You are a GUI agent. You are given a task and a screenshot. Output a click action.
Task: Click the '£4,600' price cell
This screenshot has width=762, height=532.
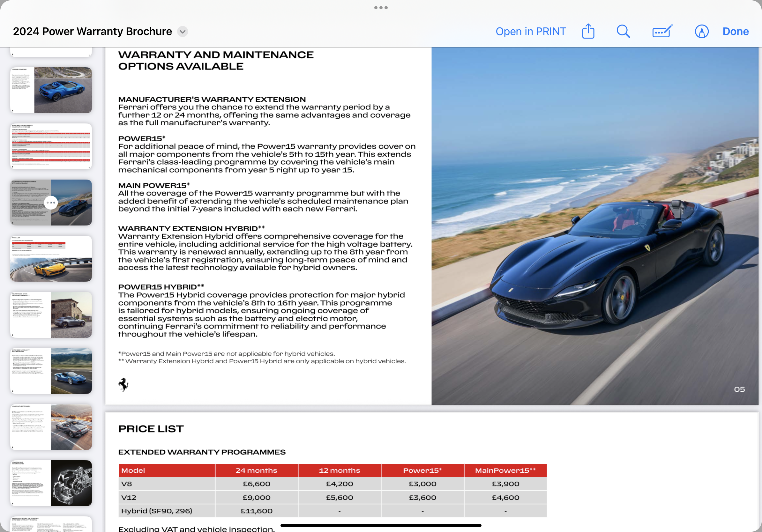pyautogui.click(x=505, y=498)
